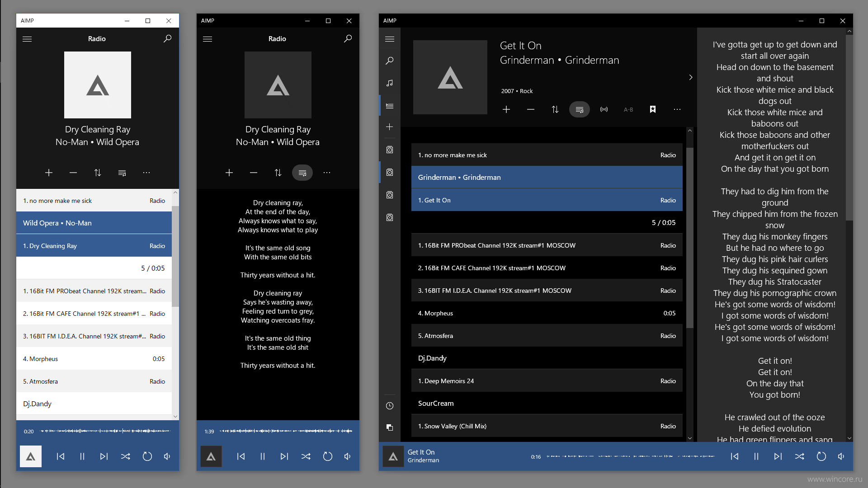The width and height of the screenshot is (868, 488).
Task: Click remove (minus) icon in left light window
Action: [x=73, y=173]
